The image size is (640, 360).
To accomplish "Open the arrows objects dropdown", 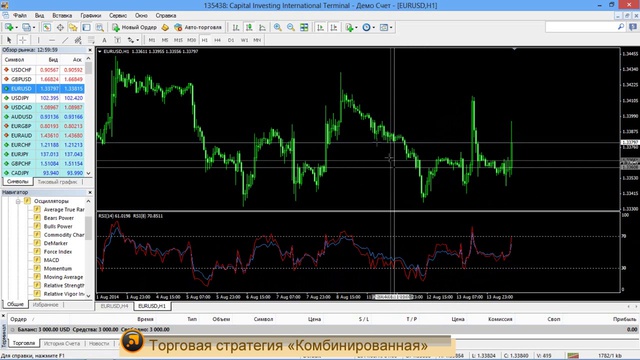I will pos(133,40).
